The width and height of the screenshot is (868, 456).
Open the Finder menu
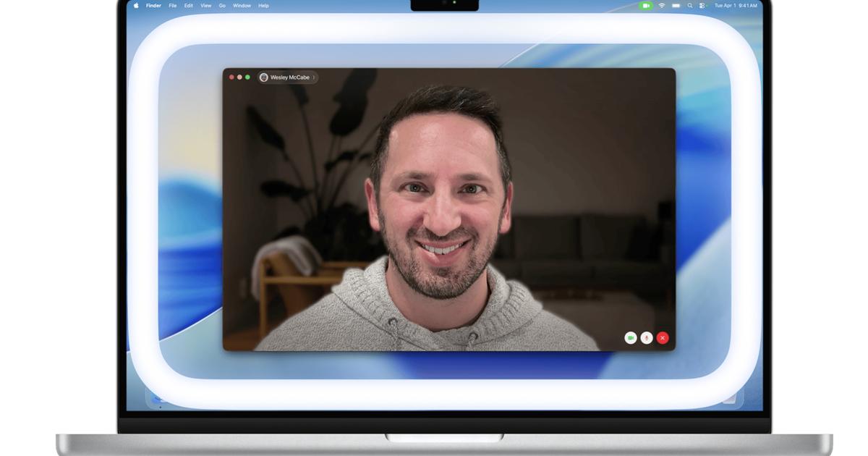coord(153,6)
